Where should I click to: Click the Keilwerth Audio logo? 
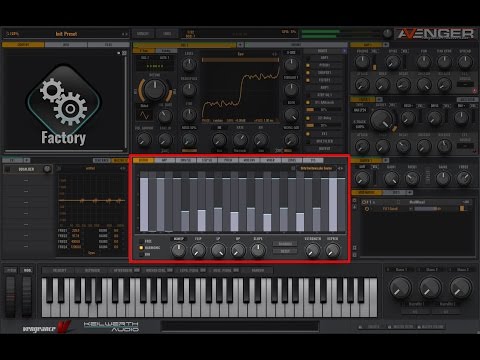pyautogui.click(x=111, y=327)
